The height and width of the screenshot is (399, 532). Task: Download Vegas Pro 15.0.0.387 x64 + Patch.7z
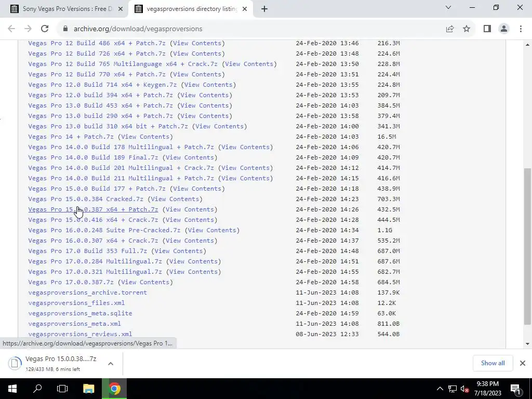93,210
